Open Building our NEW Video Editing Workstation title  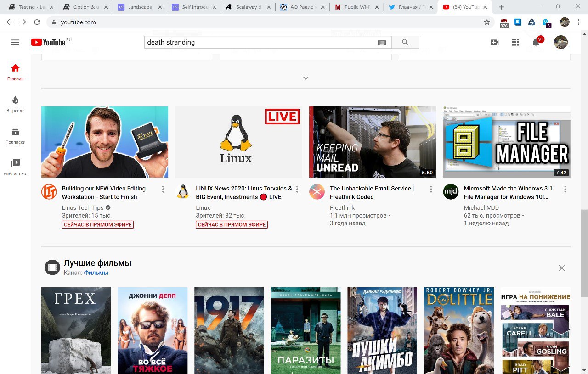coord(104,193)
